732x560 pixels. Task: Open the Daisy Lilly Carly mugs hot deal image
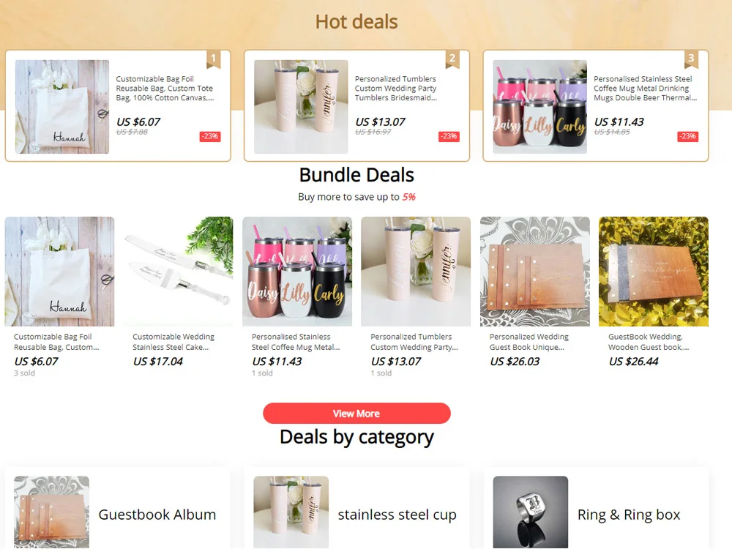coord(540,106)
